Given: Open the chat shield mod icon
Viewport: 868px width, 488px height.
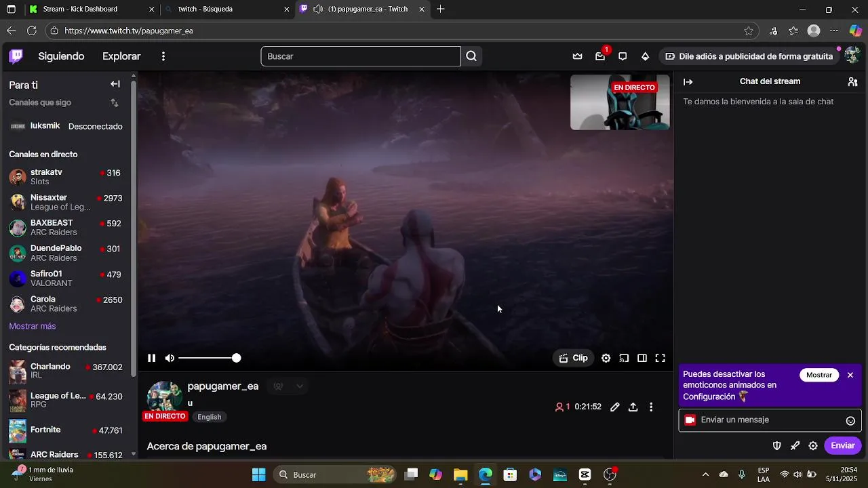Looking at the screenshot, I should tap(777, 446).
